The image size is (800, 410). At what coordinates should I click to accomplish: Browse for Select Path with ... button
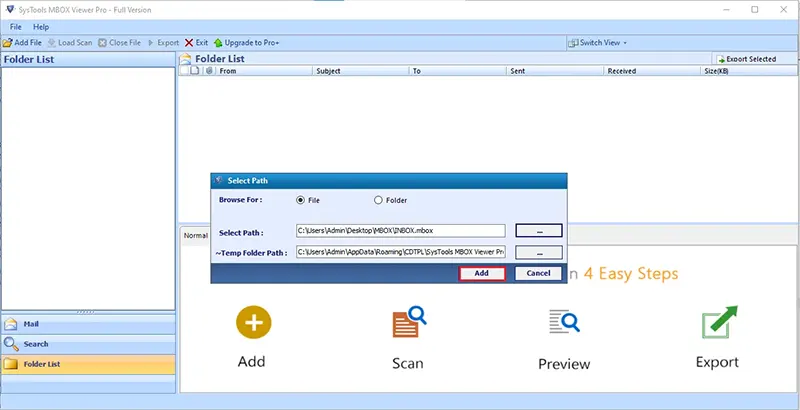pos(539,230)
